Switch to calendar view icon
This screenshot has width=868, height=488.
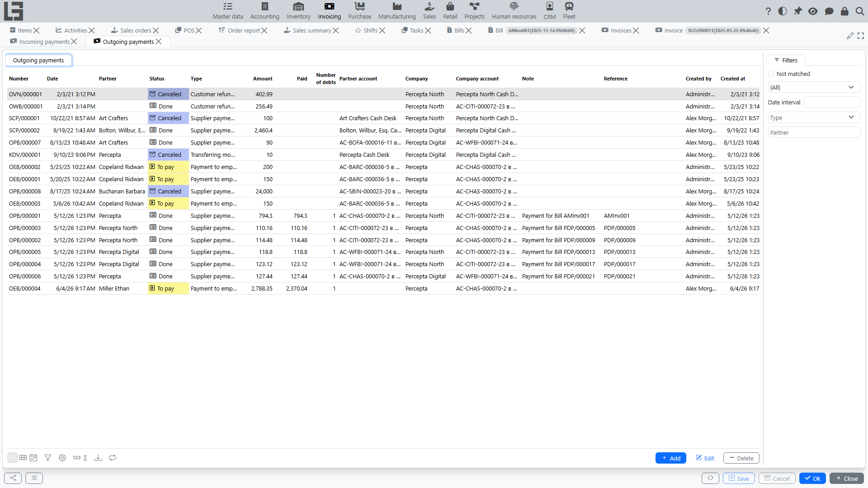pyautogui.click(x=33, y=458)
